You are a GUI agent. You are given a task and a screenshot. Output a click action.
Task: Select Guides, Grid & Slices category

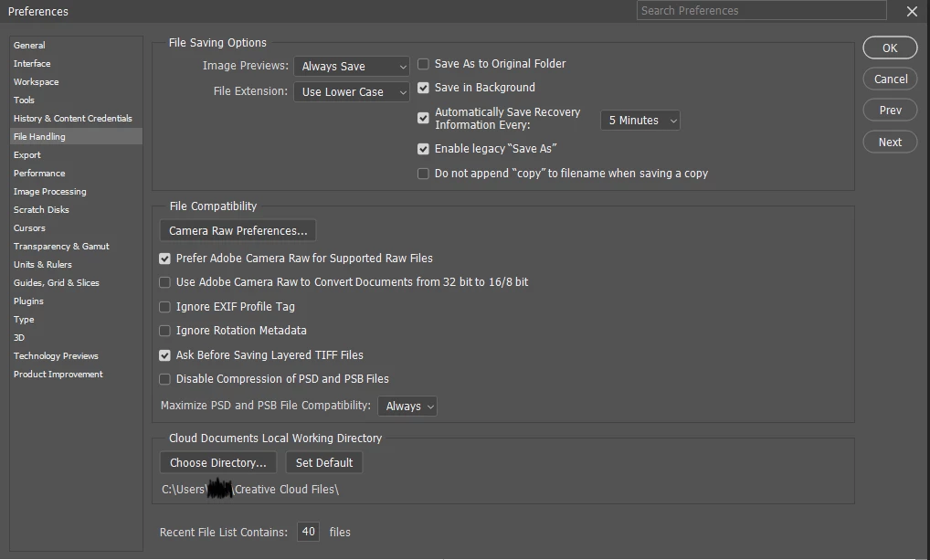click(76, 283)
